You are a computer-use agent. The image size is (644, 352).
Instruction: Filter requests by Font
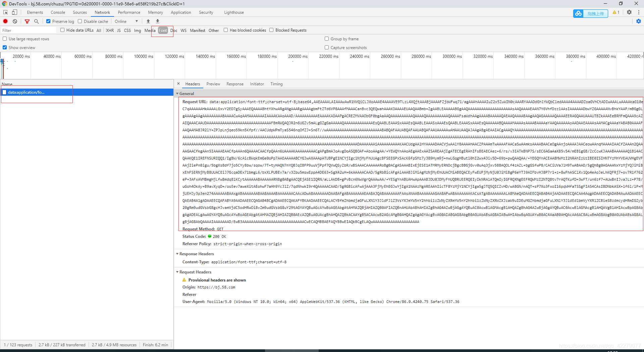tap(163, 30)
